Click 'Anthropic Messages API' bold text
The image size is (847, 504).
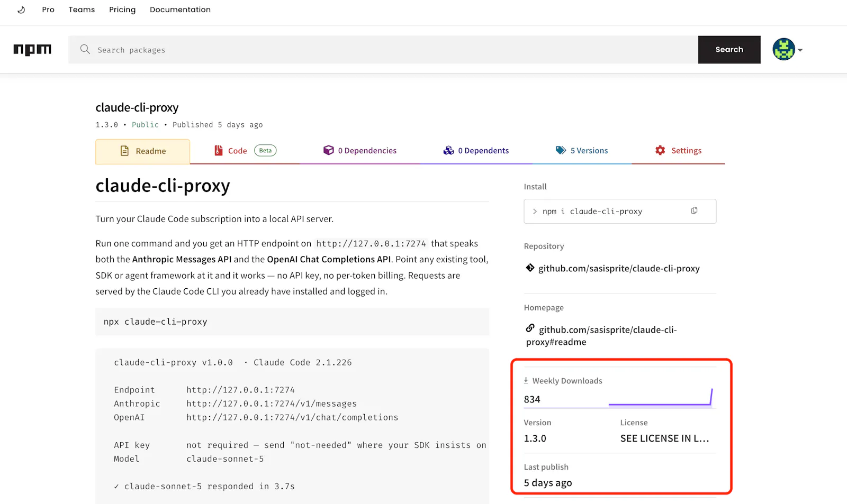pos(182,259)
